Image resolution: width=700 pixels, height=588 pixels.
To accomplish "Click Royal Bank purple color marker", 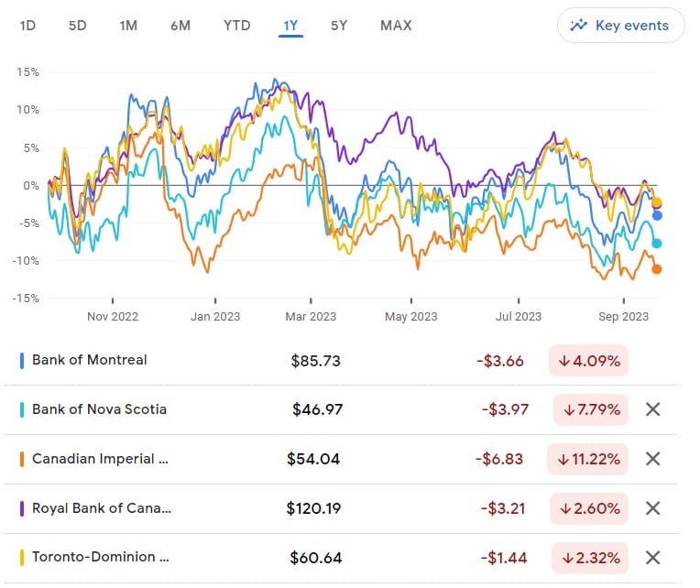I will [22, 508].
